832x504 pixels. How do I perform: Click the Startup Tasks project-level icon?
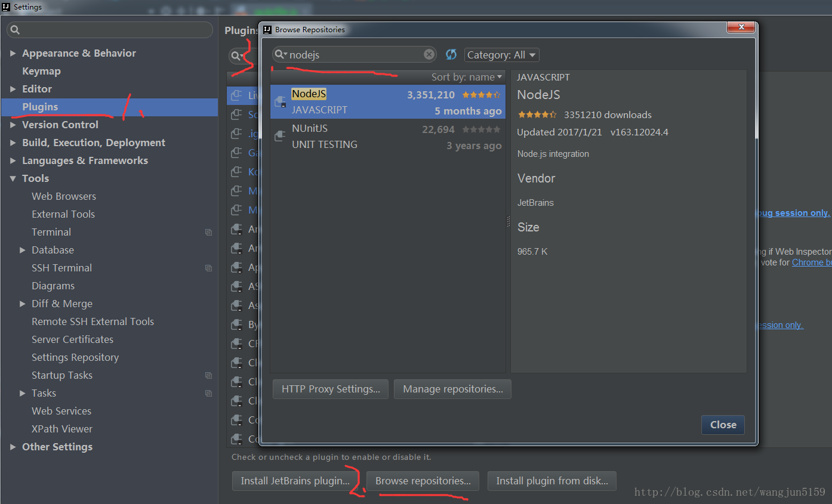(x=208, y=375)
